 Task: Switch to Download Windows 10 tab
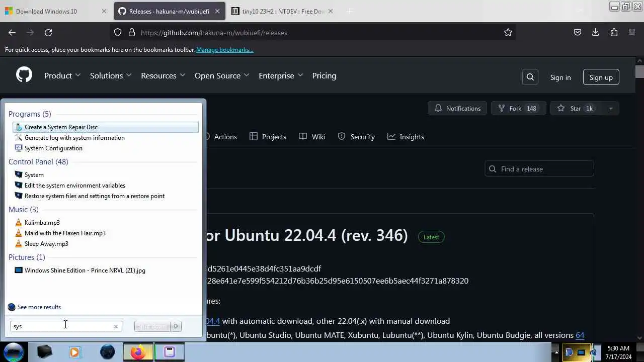55,11
